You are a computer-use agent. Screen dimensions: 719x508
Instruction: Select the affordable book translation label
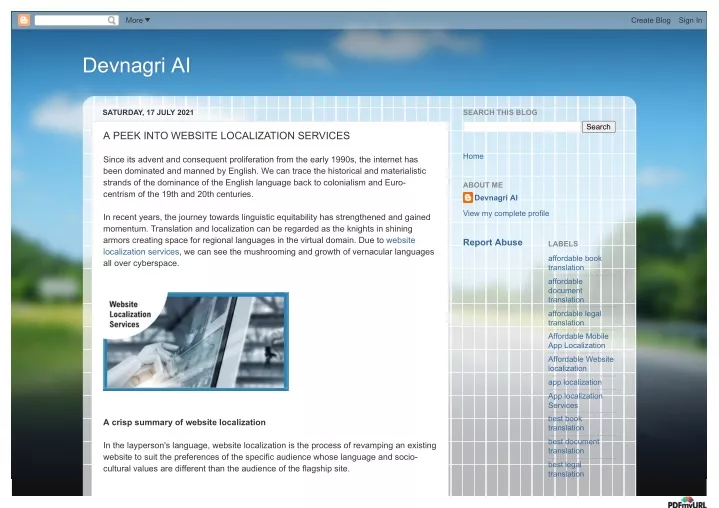tap(575, 263)
